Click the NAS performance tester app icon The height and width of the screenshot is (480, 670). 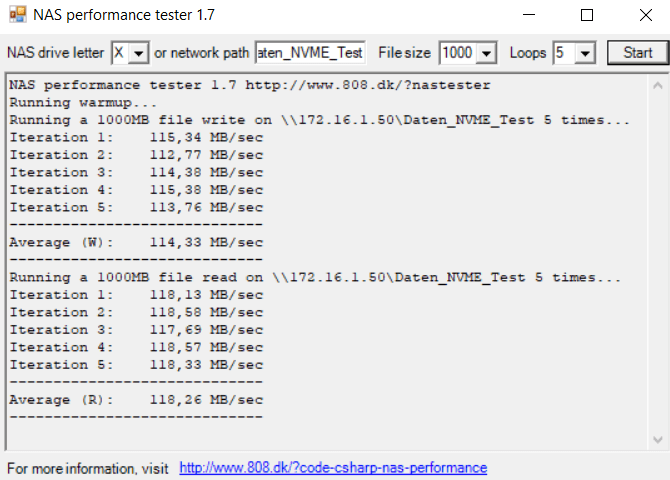click(17, 16)
